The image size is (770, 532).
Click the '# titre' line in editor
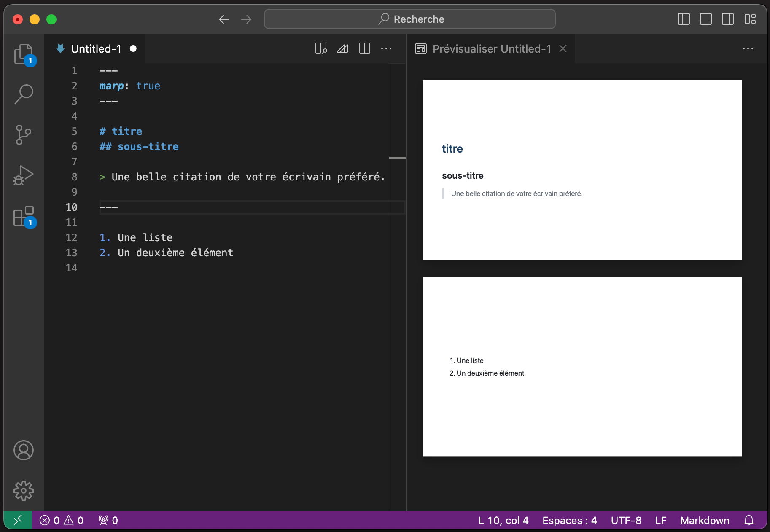click(x=121, y=132)
